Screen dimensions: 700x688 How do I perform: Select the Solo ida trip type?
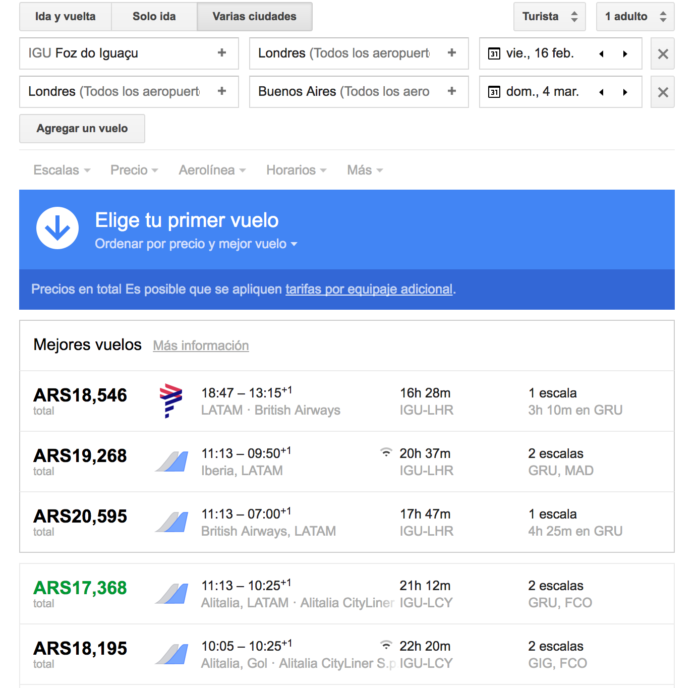pos(153,17)
